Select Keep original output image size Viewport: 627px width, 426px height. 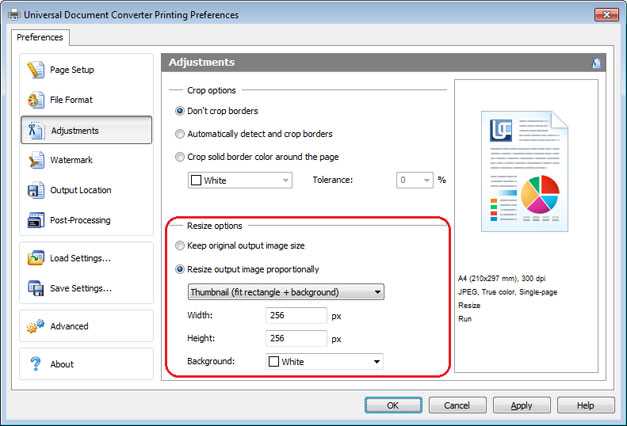180,246
